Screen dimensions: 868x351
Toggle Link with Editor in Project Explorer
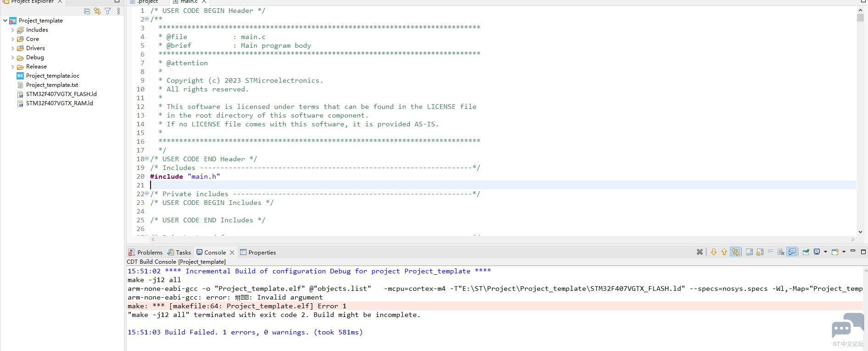(x=97, y=11)
